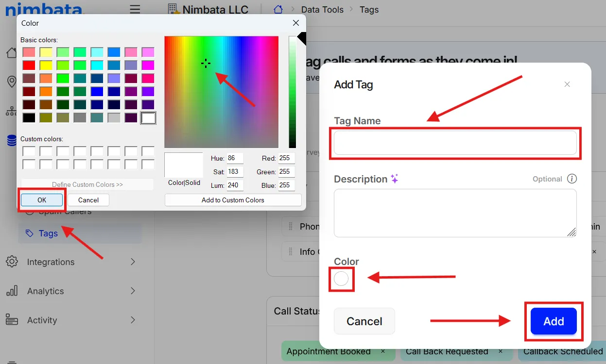Click the Integrations gear icon
Image resolution: width=606 pixels, height=364 pixels.
tap(12, 262)
